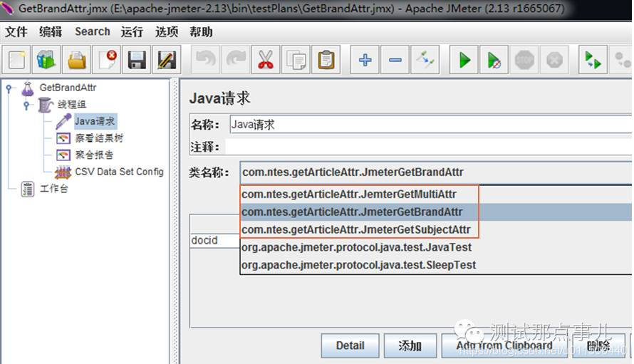Start test without pauses icon
The image size is (634, 364).
click(x=494, y=60)
